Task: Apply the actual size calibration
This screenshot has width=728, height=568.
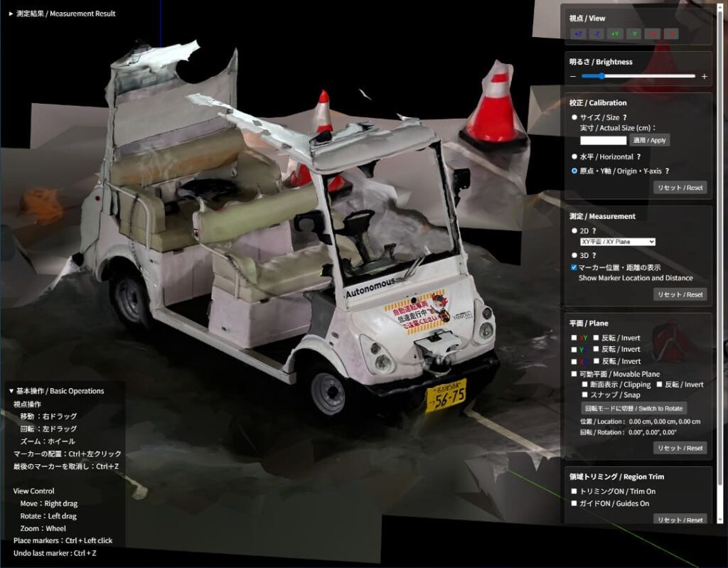Action: tap(649, 141)
